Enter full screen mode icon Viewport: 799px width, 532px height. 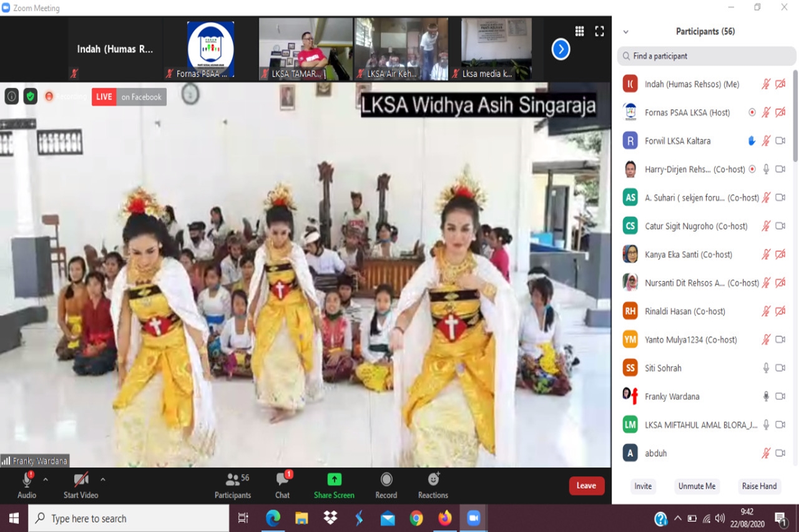[x=599, y=31]
